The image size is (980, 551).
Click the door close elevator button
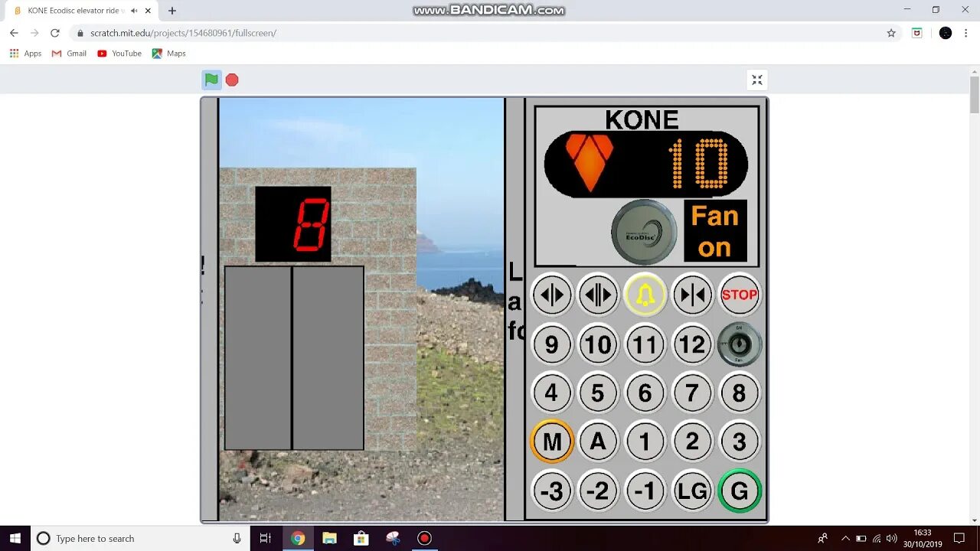tap(692, 295)
